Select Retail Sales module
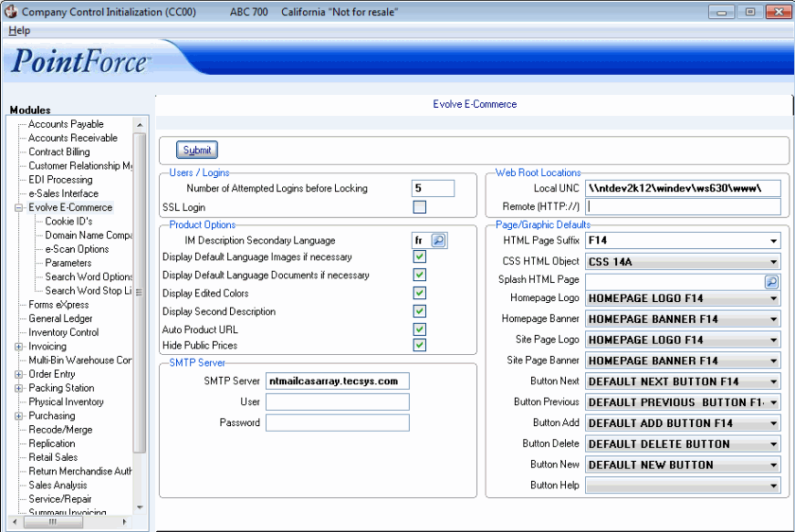 click(x=53, y=457)
